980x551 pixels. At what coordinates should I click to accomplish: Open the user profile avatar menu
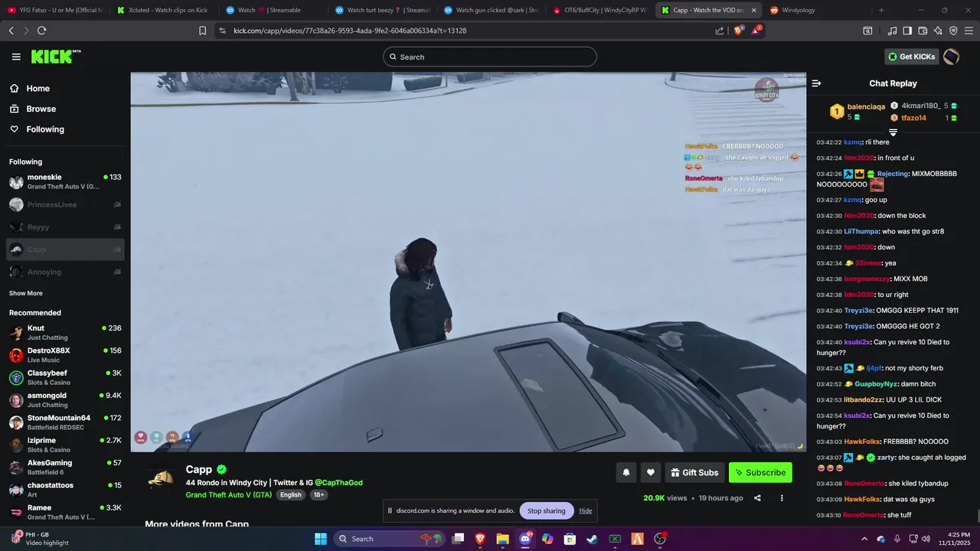(x=951, y=57)
